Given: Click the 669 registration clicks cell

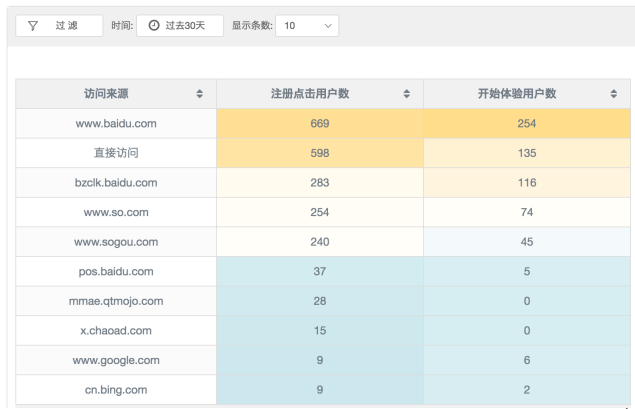Looking at the screenshot, I should pos(320,124).
